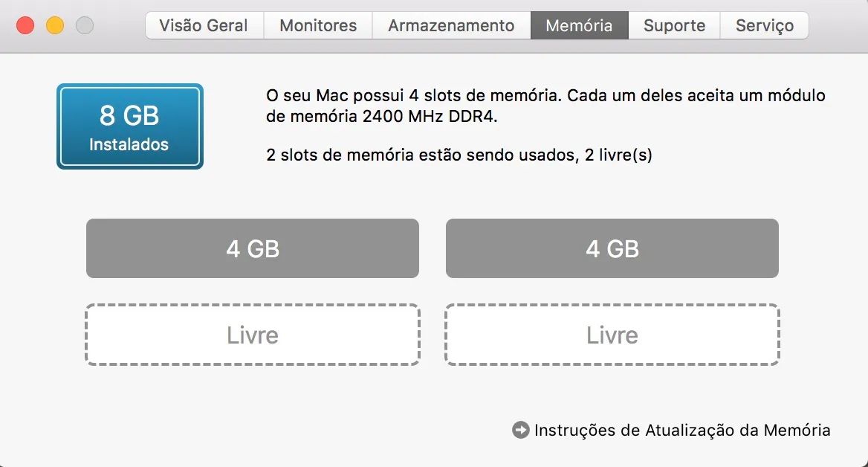The image size is (868, 467).
Task: Select the Memória tab
Action: point(579,25)
